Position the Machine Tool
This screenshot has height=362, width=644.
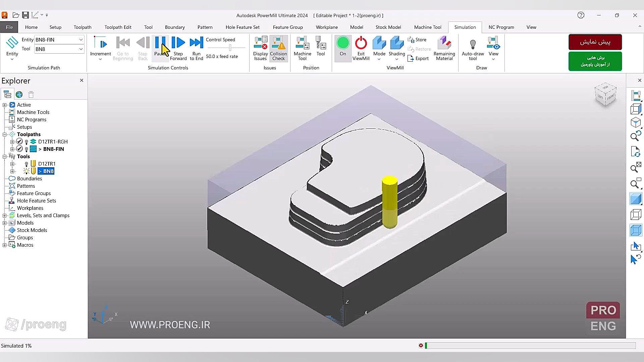click(x=302, y=48)
